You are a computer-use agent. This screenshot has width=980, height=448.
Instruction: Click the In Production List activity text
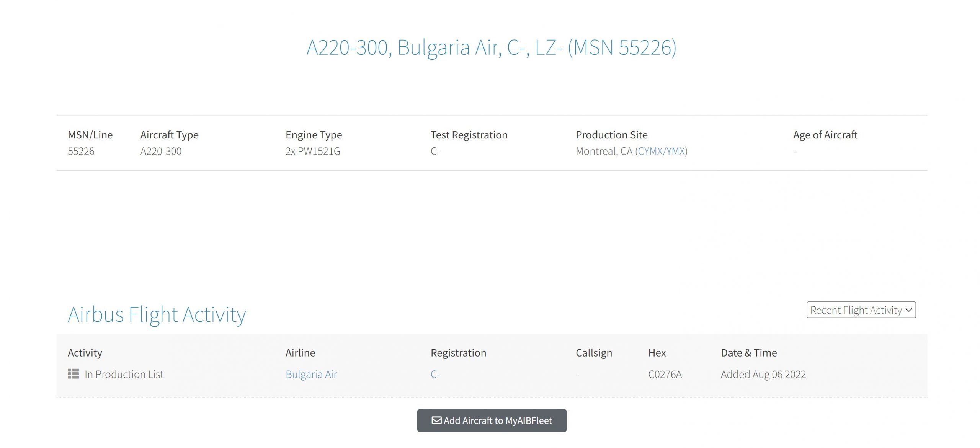(x=124, y=374)
